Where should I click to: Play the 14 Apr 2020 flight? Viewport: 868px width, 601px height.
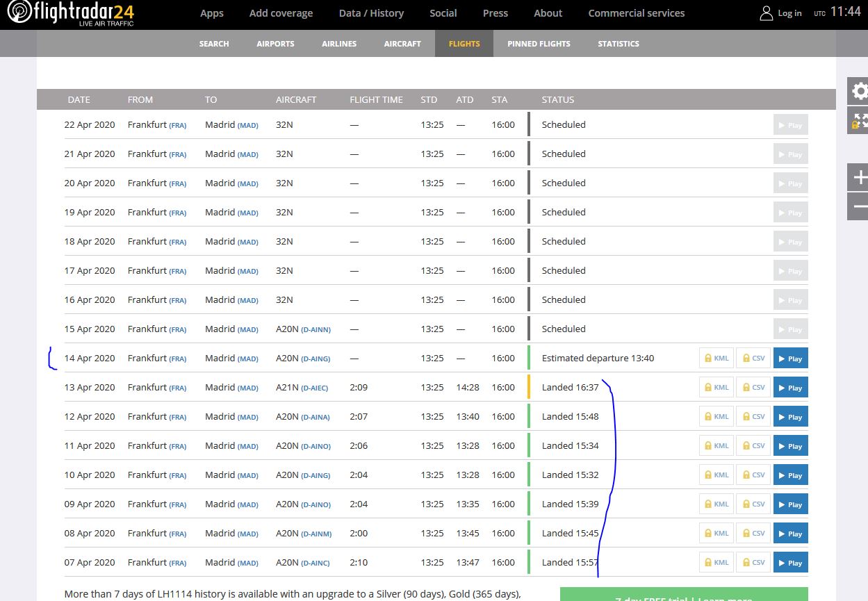coord(791,359)
